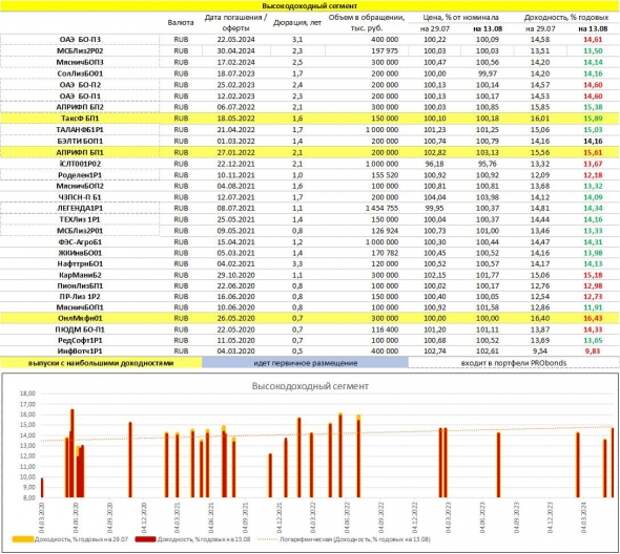Select bond name 'ФЭС-АгроБ1'

[80, 242]
